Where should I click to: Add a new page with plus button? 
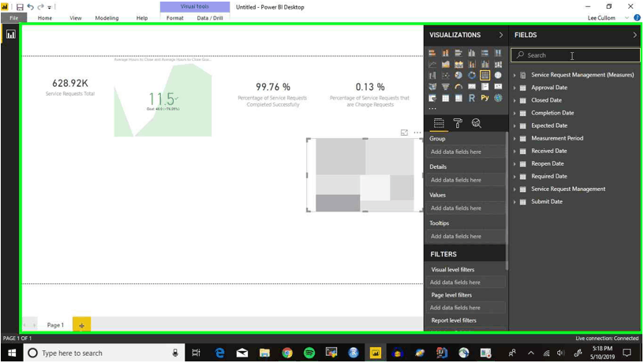click(x=82, y=325)
